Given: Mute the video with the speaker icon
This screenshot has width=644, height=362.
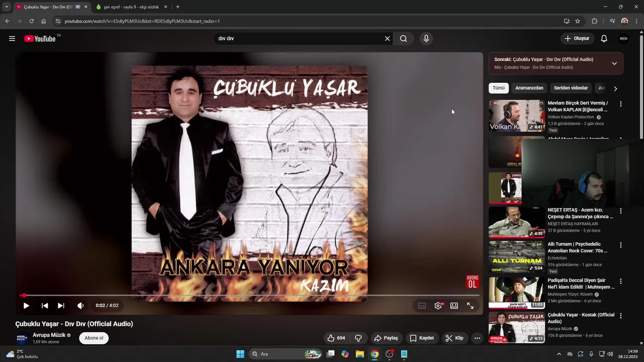Looking at the screenshot, I should [80, 306].
